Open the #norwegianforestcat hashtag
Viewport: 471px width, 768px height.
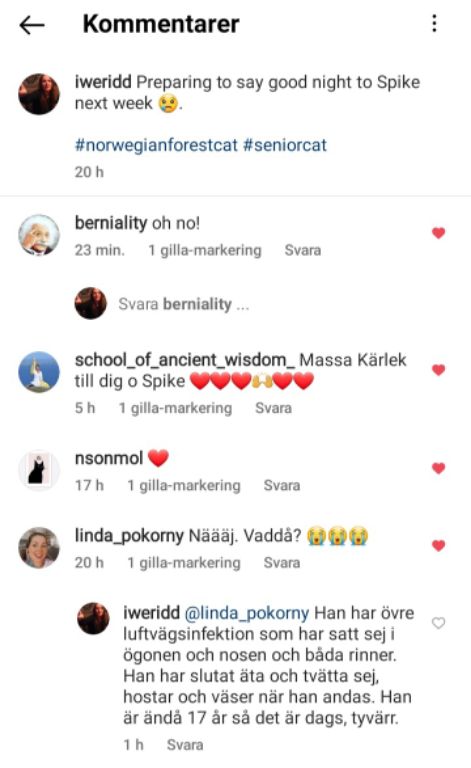coord(156,145)
